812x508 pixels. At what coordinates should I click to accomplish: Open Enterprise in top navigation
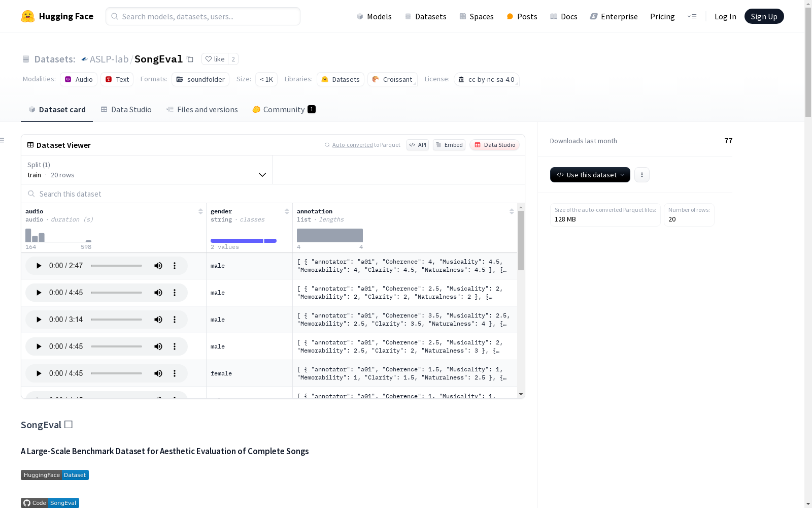tap(614, 16)
